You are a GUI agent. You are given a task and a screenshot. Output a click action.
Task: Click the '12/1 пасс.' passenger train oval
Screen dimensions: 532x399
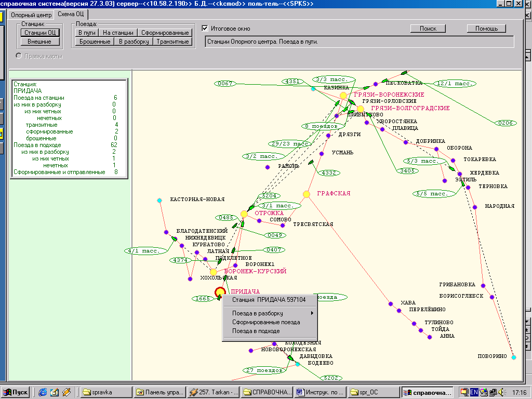pyautogui.click(x=454, y=84)
